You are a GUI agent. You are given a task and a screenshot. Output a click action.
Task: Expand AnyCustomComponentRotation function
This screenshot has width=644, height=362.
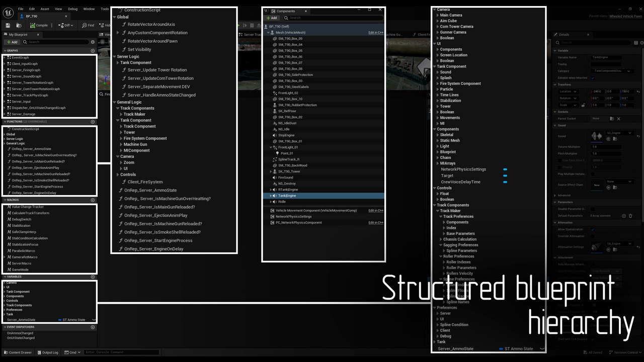pos(118,33)
